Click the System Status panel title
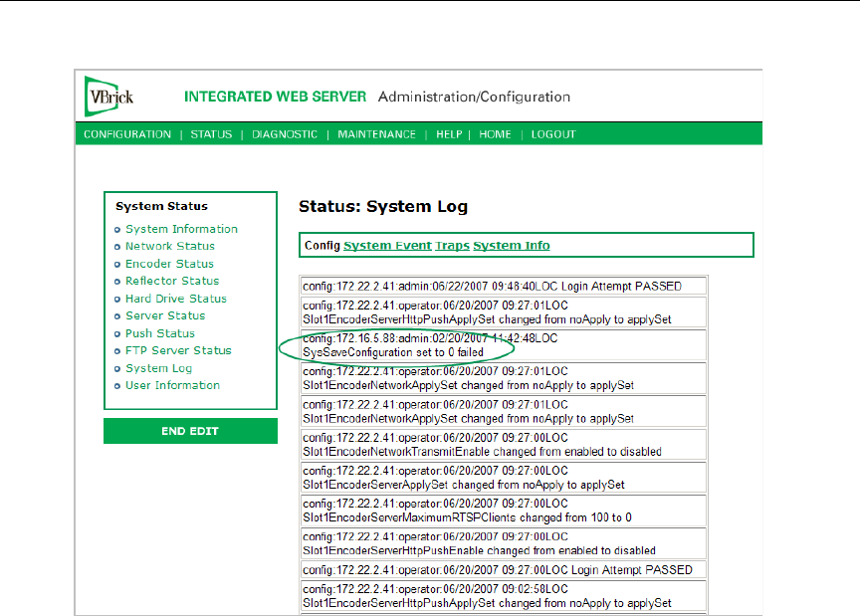Image resolution: width=860 pixels, height=616 pixels. tap(162, 206)
